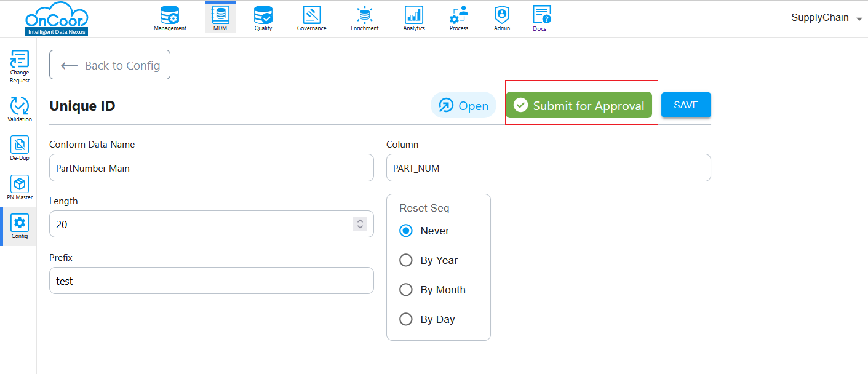The width and height of the screenshot is (868, 374).
Task: Open Validation in the sidebar
Action: tap(20, 109)
